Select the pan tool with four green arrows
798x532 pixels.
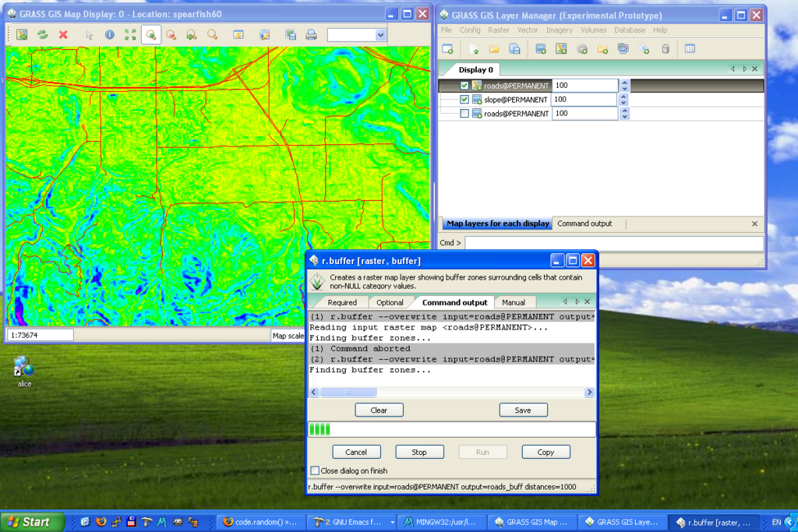[x=130, y=34]
